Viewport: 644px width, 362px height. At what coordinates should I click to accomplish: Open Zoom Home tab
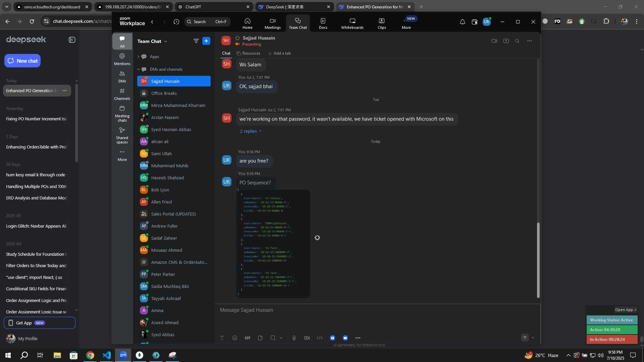247,23
